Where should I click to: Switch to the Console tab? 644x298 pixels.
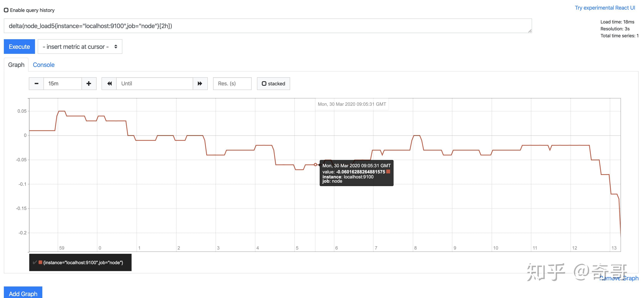43,65
